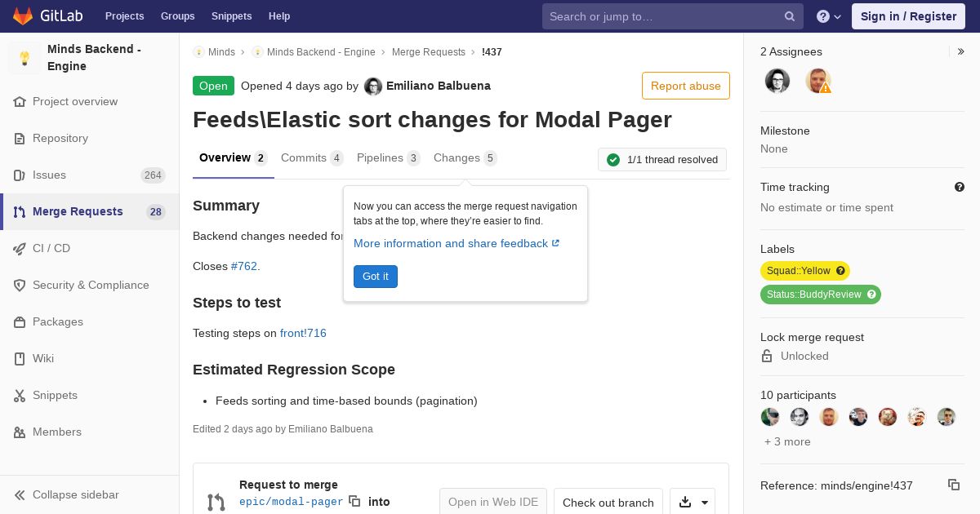Open Security & Compliance section
Viewport: 980px width, 514px height.
tap(90, 285)
